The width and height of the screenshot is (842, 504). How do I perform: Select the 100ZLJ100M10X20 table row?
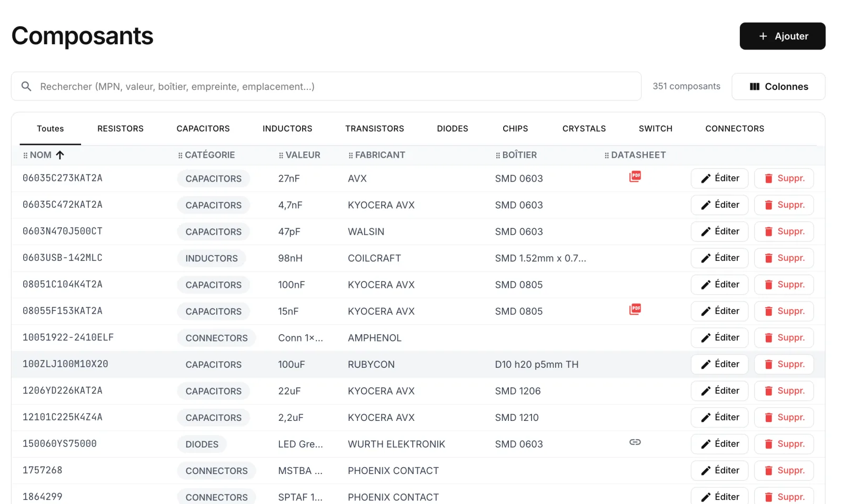click(x=418, y=365)
